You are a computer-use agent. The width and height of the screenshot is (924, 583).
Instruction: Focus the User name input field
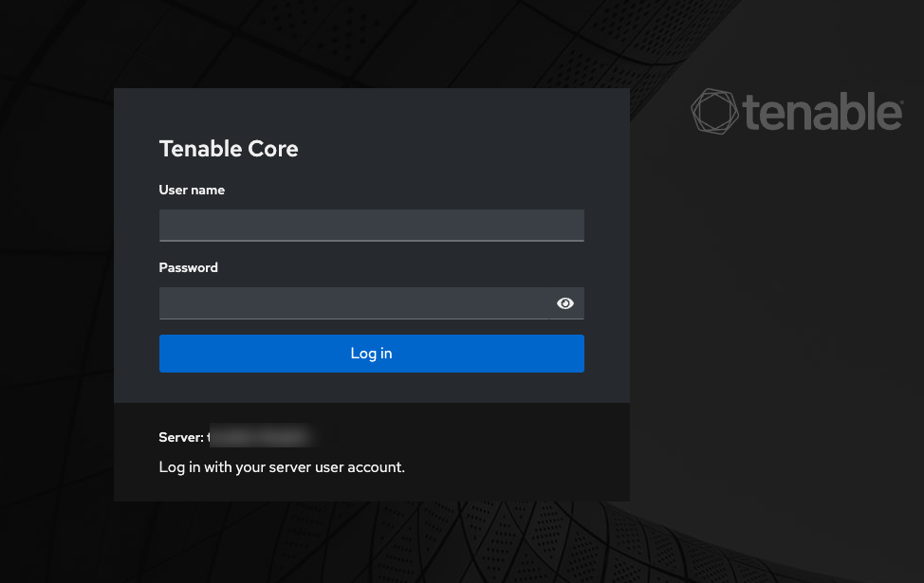click(x=371, y=226)
